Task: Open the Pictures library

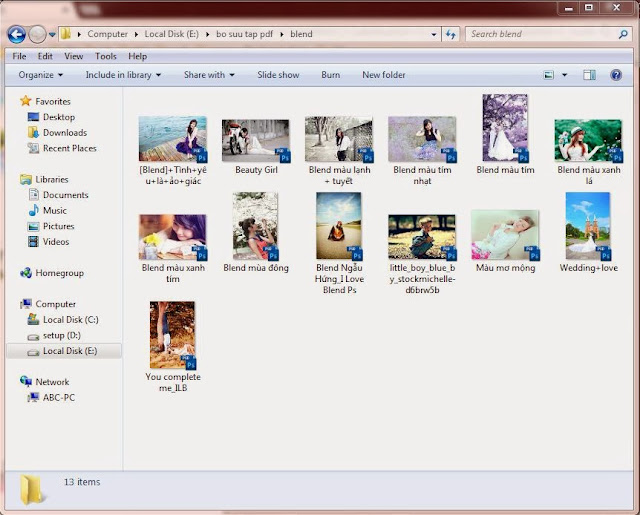Action: click(58, 226)
